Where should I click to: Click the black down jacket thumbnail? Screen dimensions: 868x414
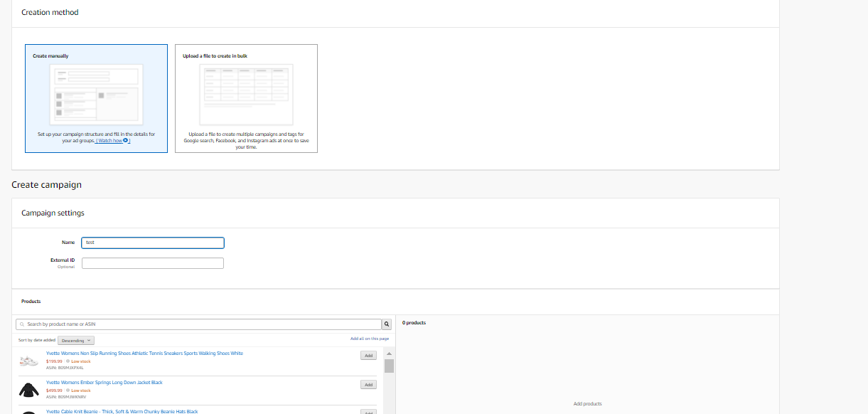click(28, 389)
